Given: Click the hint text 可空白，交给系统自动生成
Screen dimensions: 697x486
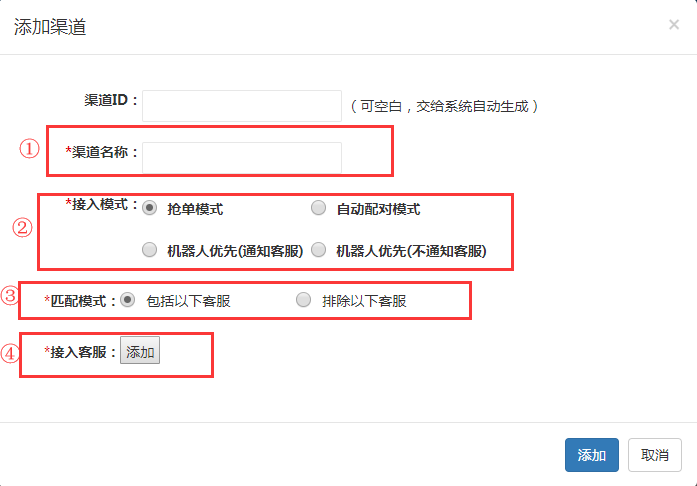Looking at the screenshot, I should click(x=445, y=105).
